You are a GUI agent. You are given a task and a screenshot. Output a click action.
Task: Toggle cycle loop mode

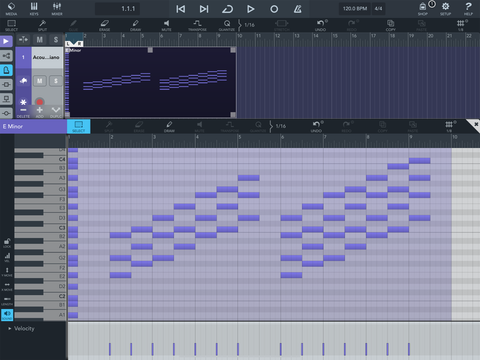click(x=227, y=9)
